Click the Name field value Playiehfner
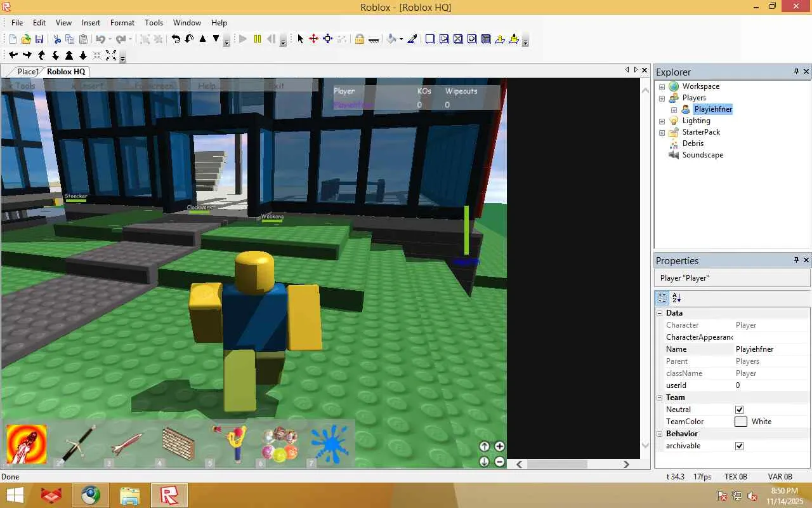 pos(772,349)
